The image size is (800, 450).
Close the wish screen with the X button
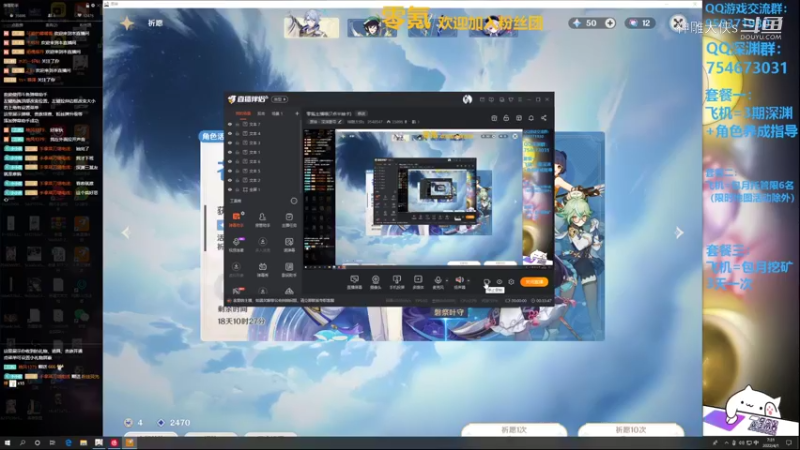[678, 23]
